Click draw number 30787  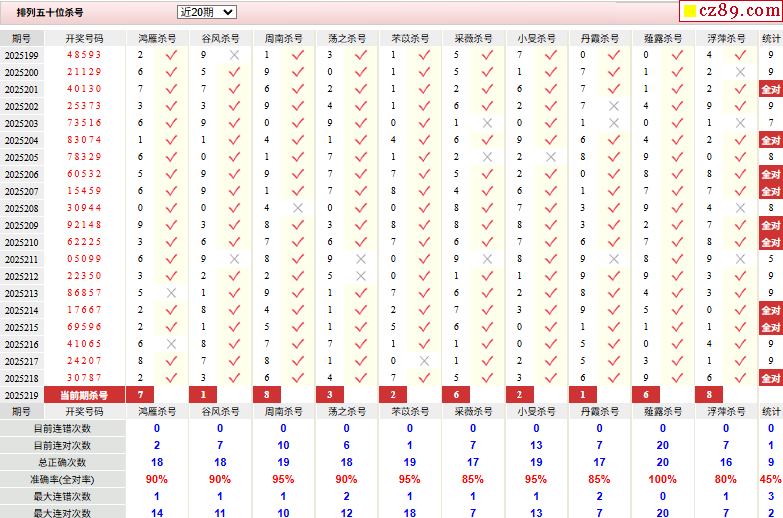click(84, 378)
